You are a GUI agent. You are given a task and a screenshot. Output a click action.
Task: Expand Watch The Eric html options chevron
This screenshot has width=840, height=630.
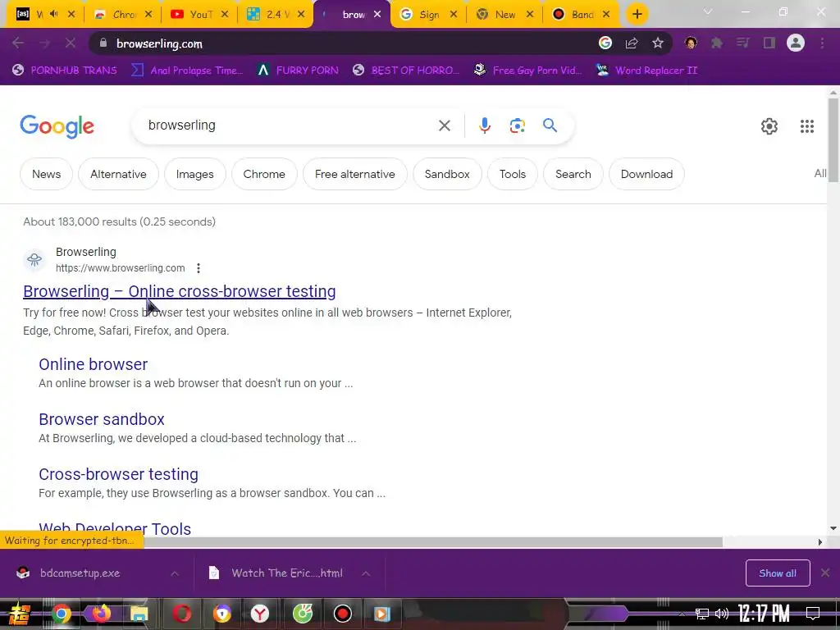pos(366,573)
